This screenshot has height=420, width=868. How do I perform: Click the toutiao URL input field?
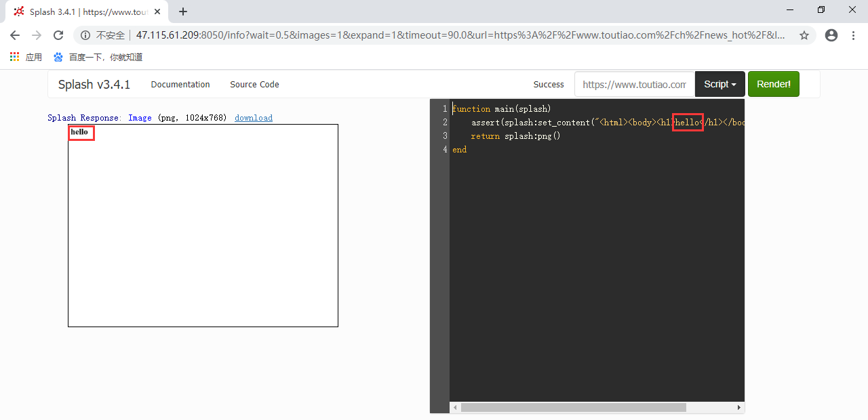click(x=635, y=85)
